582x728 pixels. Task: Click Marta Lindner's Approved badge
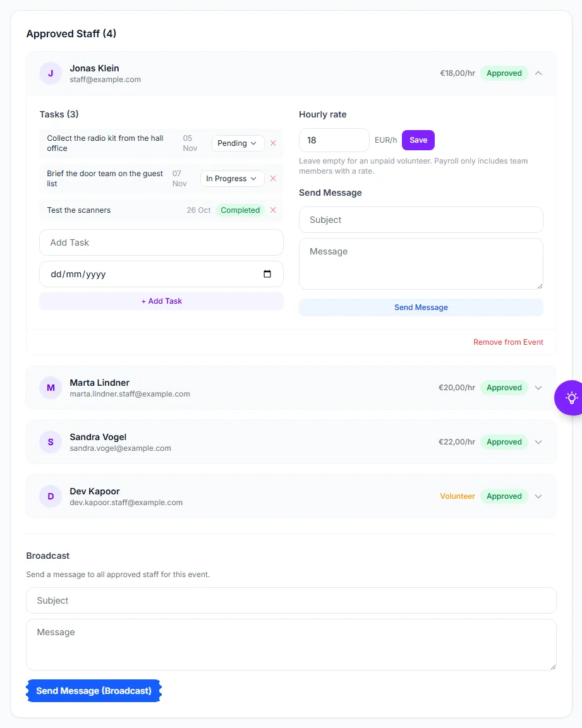pos(504,388)
